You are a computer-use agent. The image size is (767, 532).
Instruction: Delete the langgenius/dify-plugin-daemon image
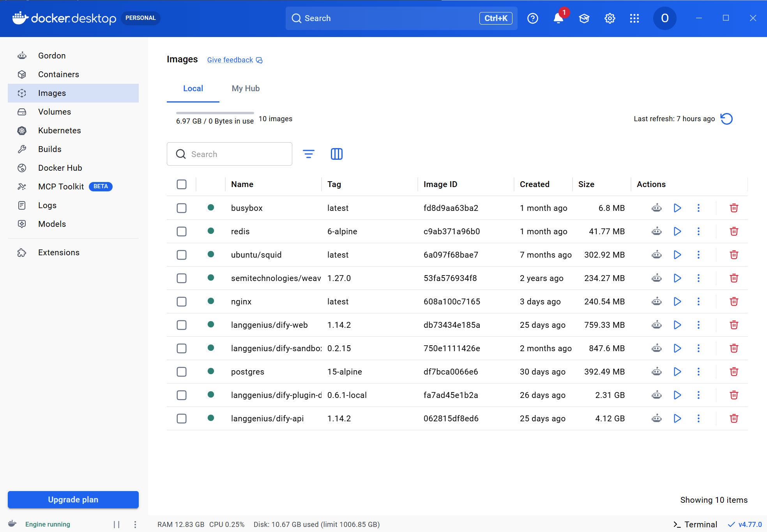pyautogui.click(x=734, y=395)
